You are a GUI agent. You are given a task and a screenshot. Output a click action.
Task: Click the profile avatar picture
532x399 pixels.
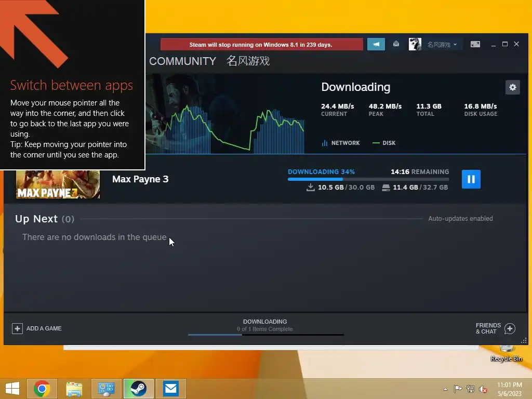tap(415, 45)
